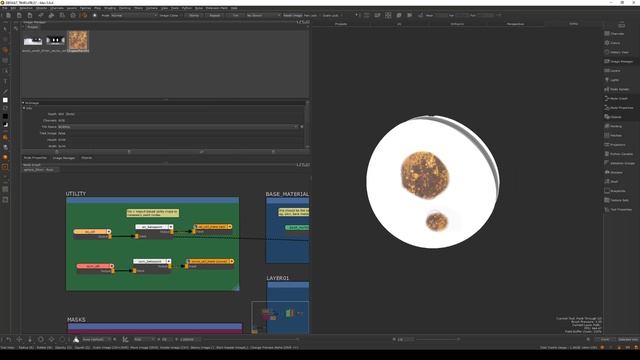Click the Undo arrow in the bottom toolbar
640x360 pixels.
(x=8, y=339)
